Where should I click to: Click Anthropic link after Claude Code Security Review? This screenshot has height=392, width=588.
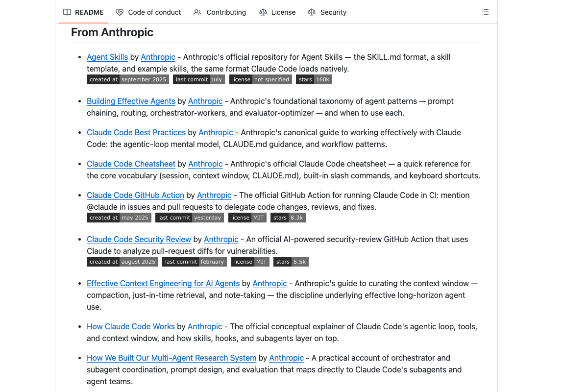[221, 239]
